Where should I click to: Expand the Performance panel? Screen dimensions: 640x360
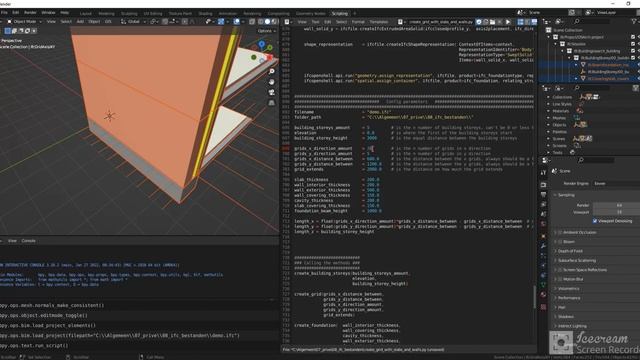coord(569,298)
